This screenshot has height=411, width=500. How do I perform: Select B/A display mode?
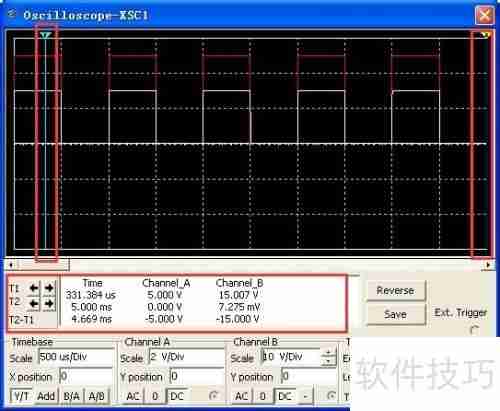tap(71, 396)
